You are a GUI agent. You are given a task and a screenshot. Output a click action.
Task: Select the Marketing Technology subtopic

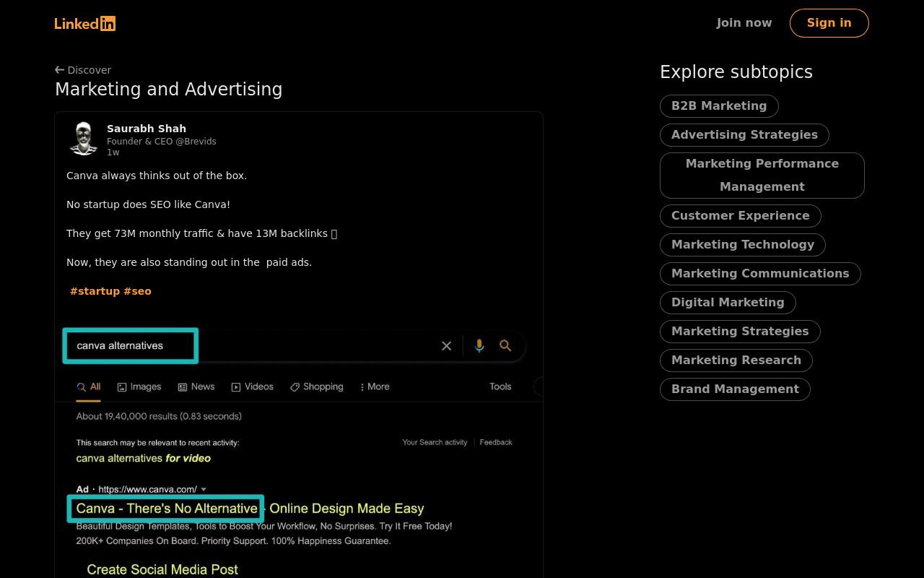[x=743, y=244]
